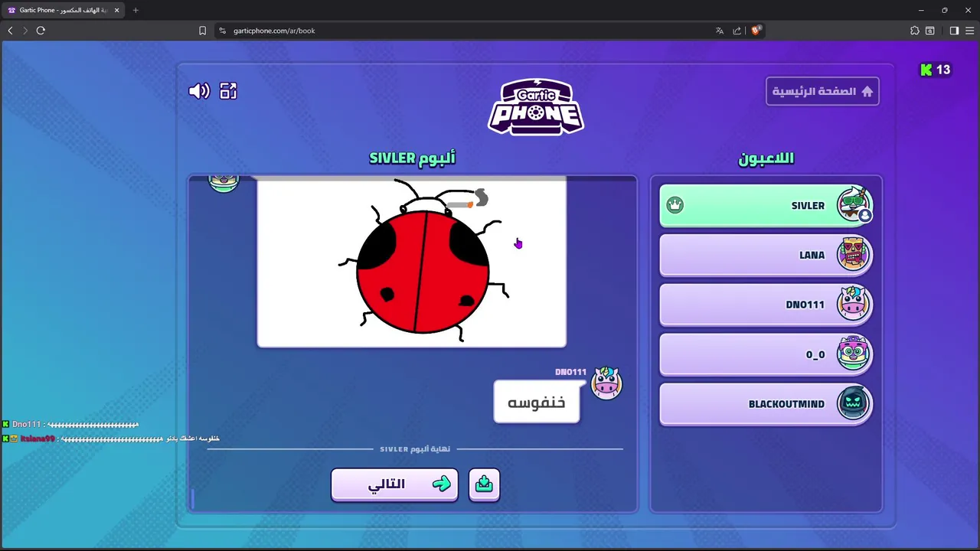The width and height of the screenshot is (980, 551).
Task: Click the خنفوسه text bubble
Action: (x=537, y=402)
